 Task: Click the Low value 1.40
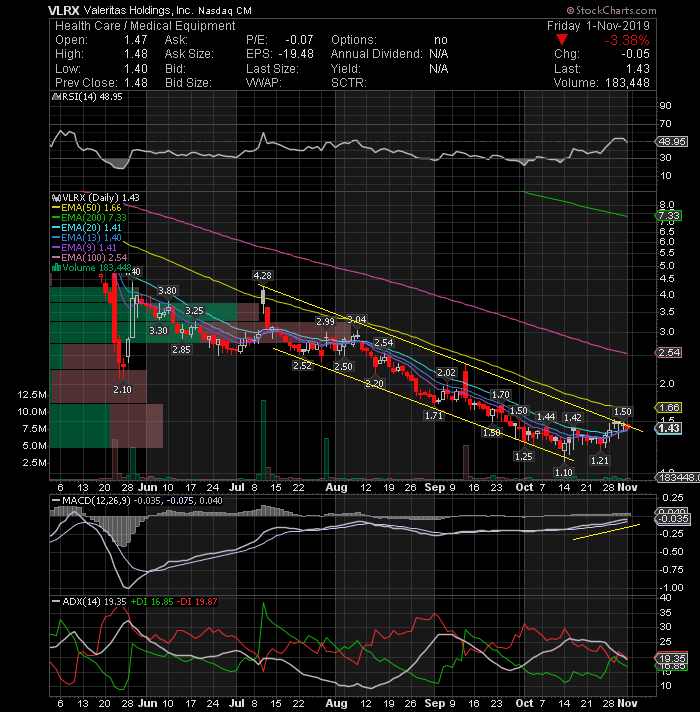tap(136, 69)
